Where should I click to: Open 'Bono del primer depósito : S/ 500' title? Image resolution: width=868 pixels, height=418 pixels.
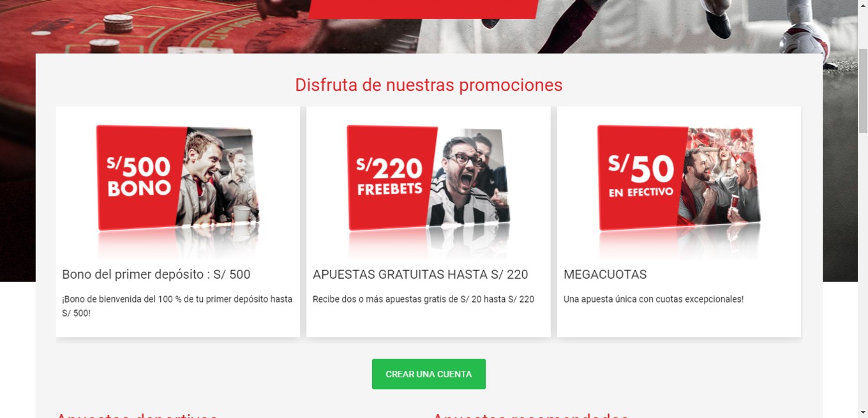click(156, 274)
